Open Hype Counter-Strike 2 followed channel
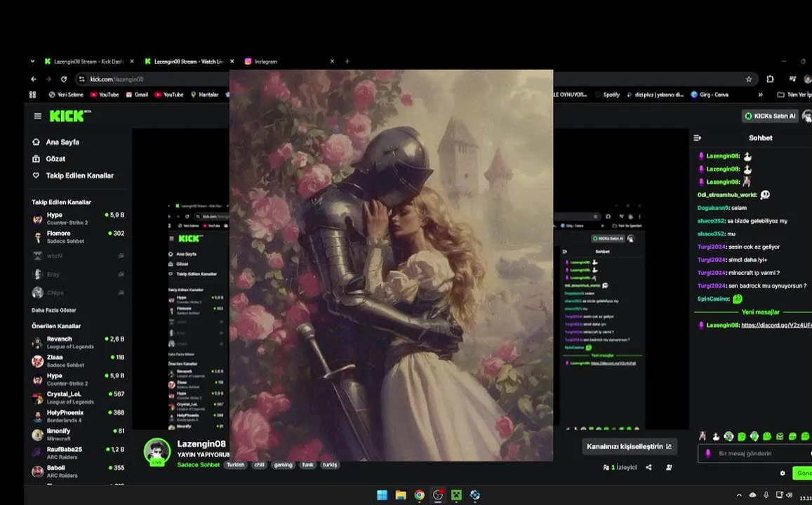812x505 pixels. [x=78, y=218]
